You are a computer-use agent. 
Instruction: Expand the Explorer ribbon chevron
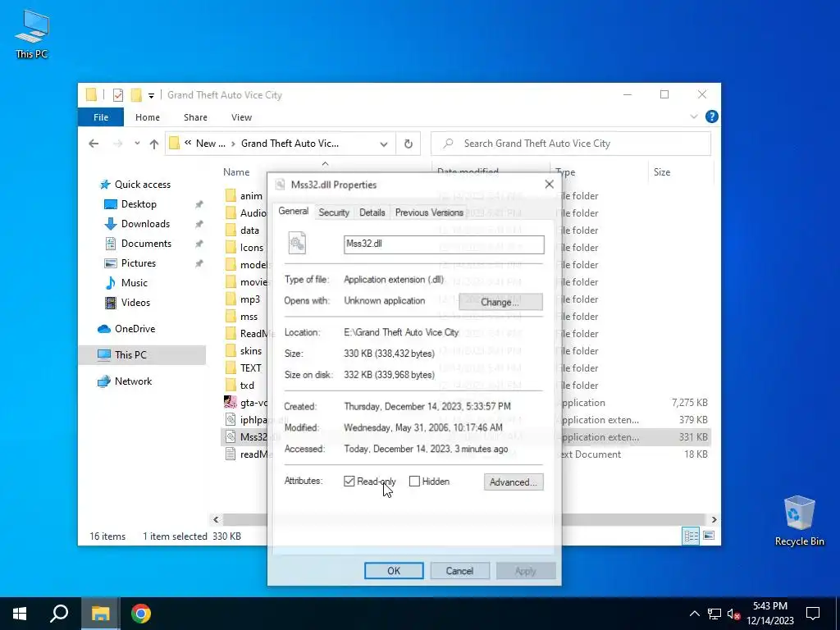pos(694,116)
